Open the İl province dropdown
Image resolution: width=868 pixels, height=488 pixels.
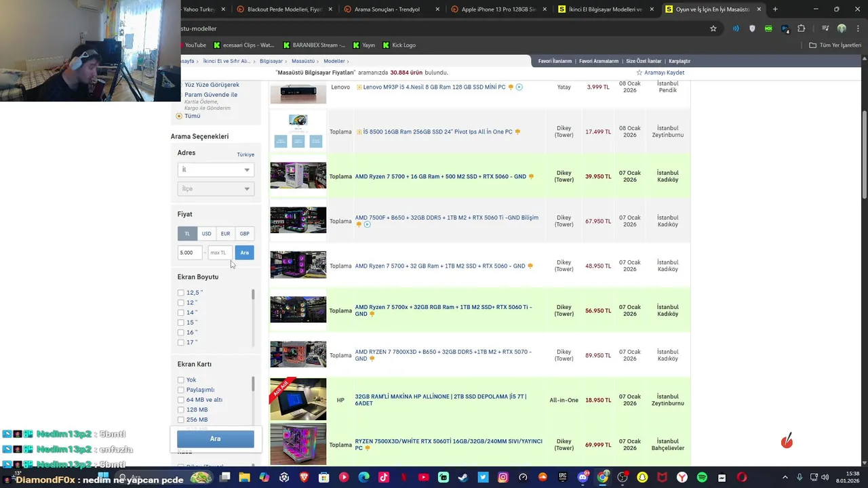point(216,169)
